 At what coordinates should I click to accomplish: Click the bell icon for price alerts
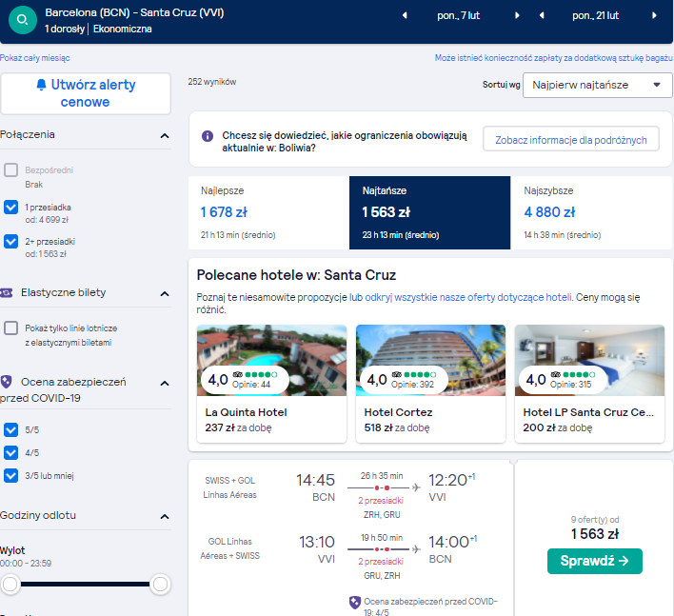pos(41,85)
